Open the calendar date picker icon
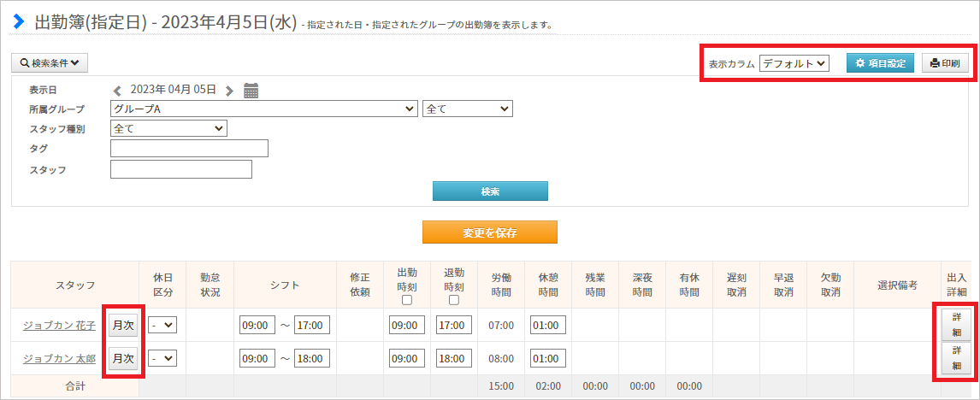Screen dimensions: 980x400 (x=251, y=91)
